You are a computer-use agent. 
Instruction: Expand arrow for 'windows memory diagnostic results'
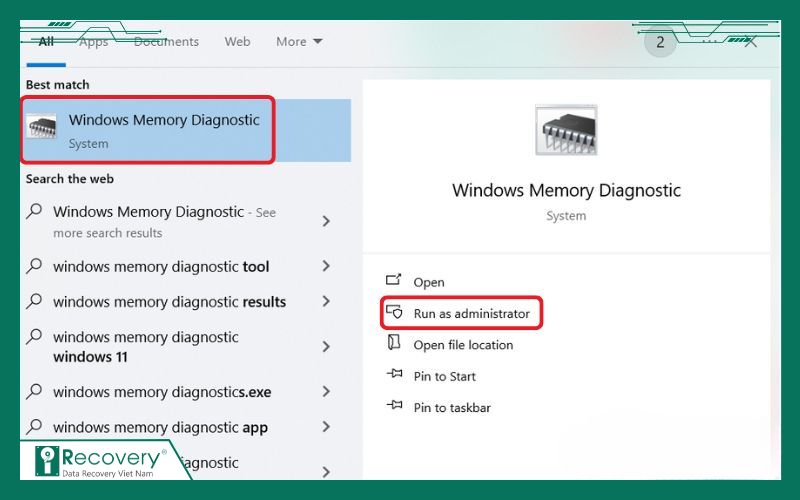(x=326, y=301)
